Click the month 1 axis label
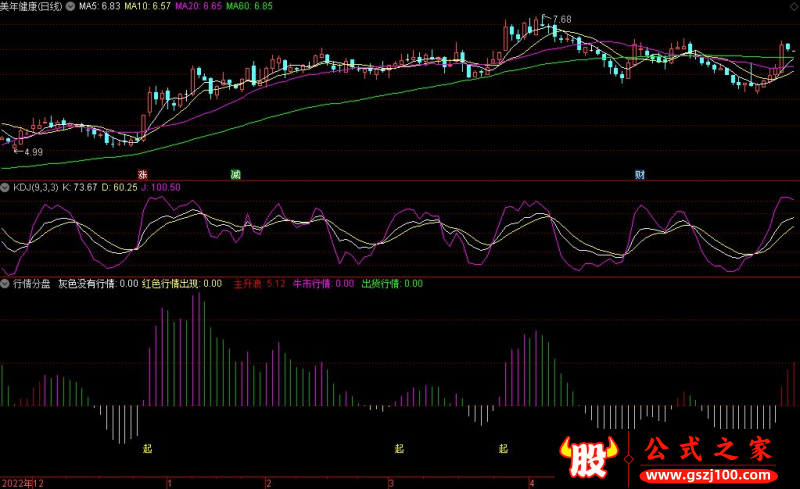Image resolution: width=800 pixels, height=489 pixels. tap(169, 483)
